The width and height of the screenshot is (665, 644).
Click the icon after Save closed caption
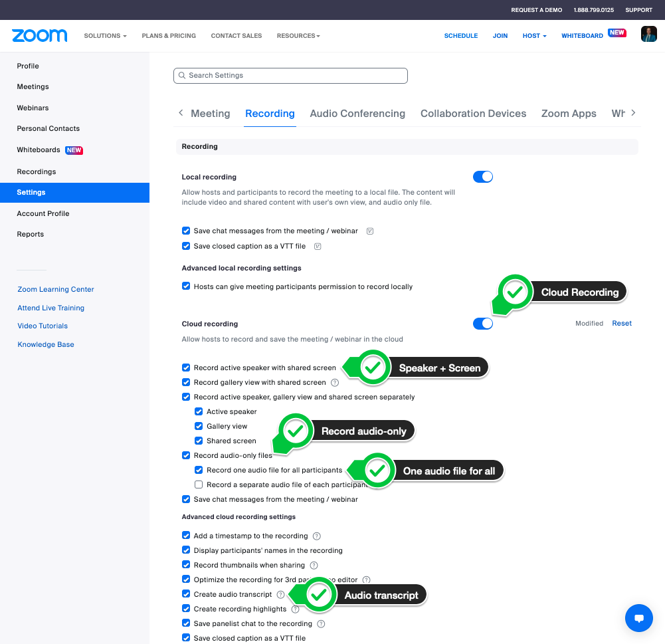(318, 247)
